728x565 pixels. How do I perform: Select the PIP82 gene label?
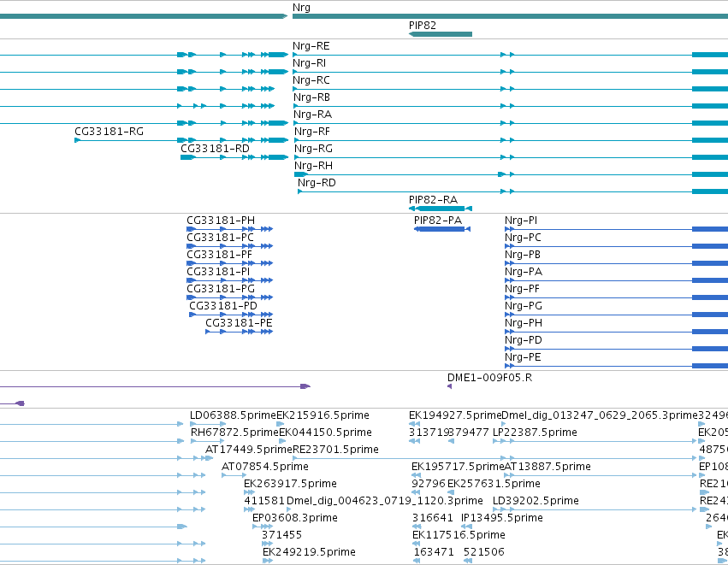tap(423, 25)
